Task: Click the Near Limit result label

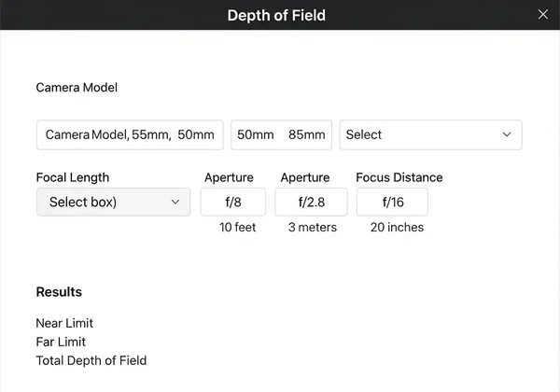Action: (x=64, y=323)
